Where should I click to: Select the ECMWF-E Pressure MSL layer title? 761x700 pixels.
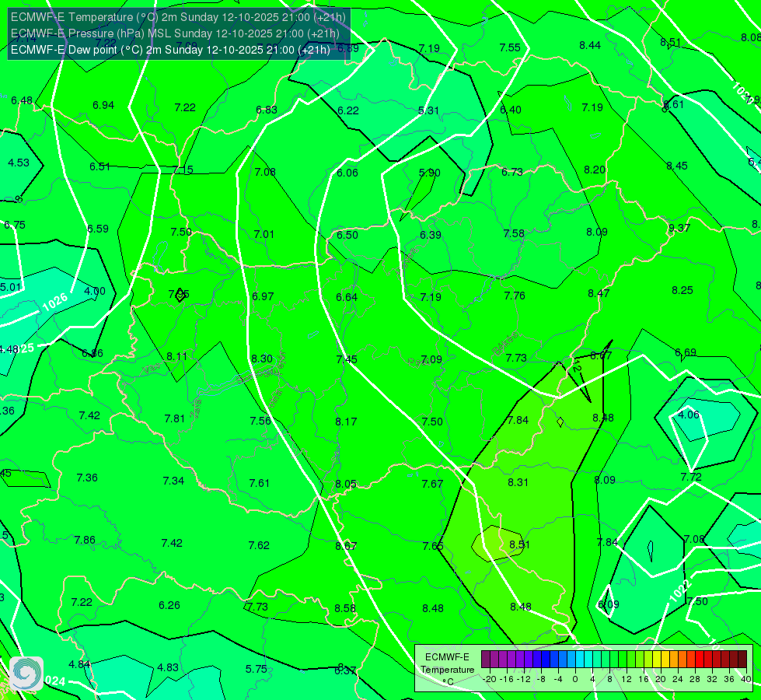pyautogui.click(x=175, y=33)
